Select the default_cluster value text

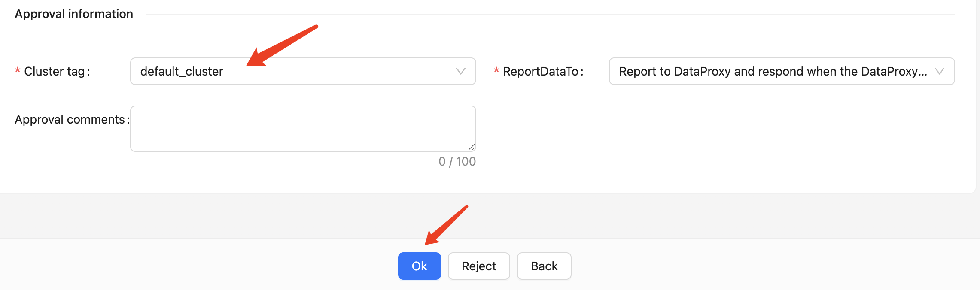coord(182,71)
